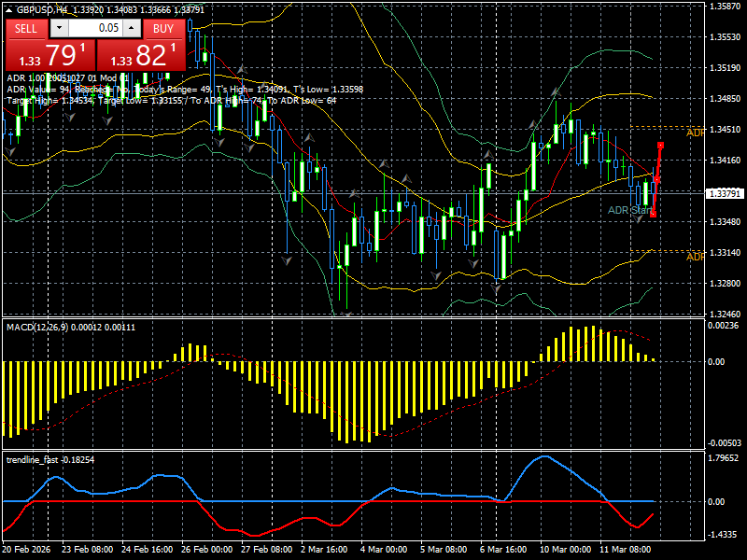Image resolution: width=747 pixels, height=560 pixels.
Task: Click the 20 Feb 2026 date label
Action: (26, 549)
